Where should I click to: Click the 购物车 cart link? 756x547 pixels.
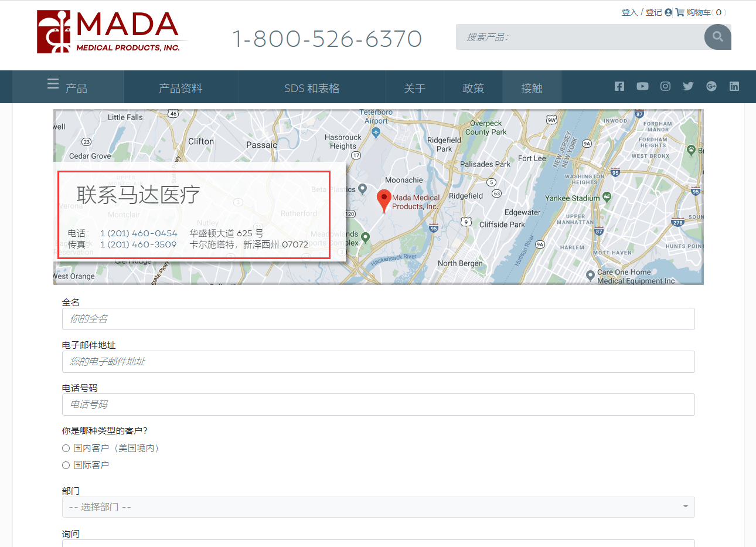pos(699,12)
